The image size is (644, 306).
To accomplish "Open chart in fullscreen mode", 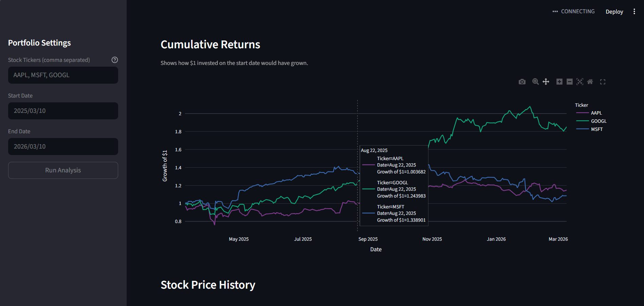I will [603, 82].
